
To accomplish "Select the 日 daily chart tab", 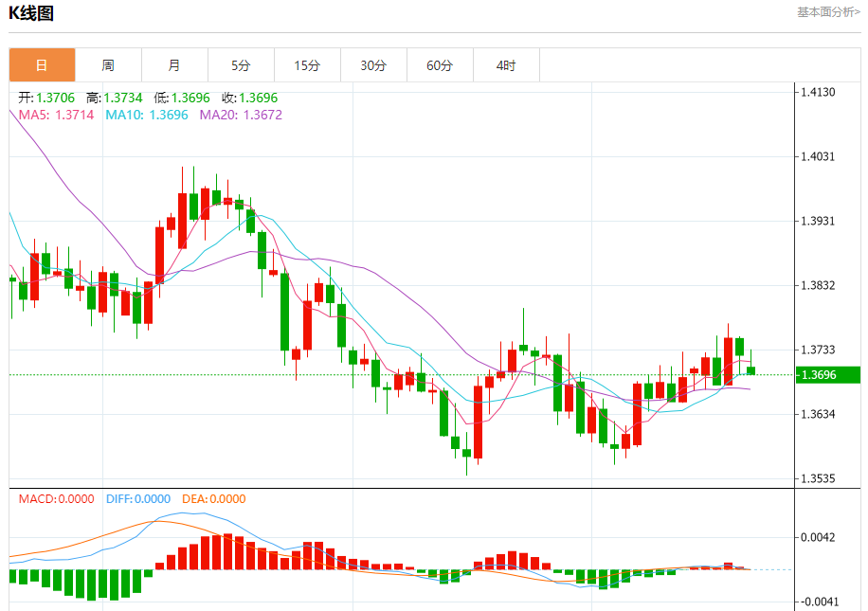I will pos(42,65).
